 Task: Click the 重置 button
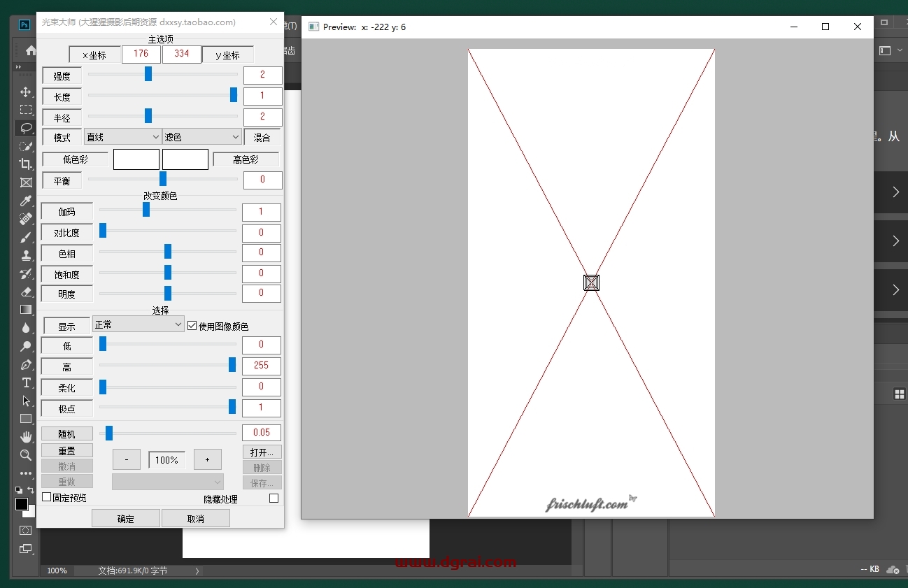pos(66,451)
